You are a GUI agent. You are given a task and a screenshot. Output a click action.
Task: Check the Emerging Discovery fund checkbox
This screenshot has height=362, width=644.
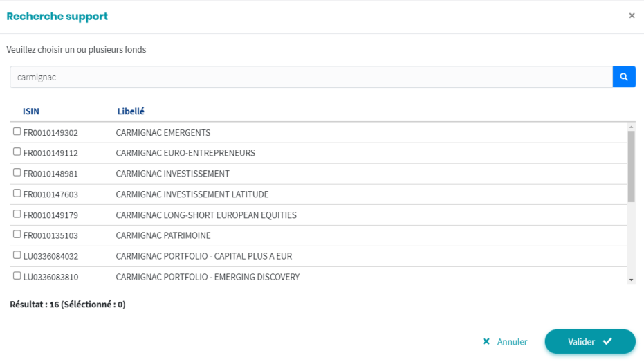coord(17,276)
